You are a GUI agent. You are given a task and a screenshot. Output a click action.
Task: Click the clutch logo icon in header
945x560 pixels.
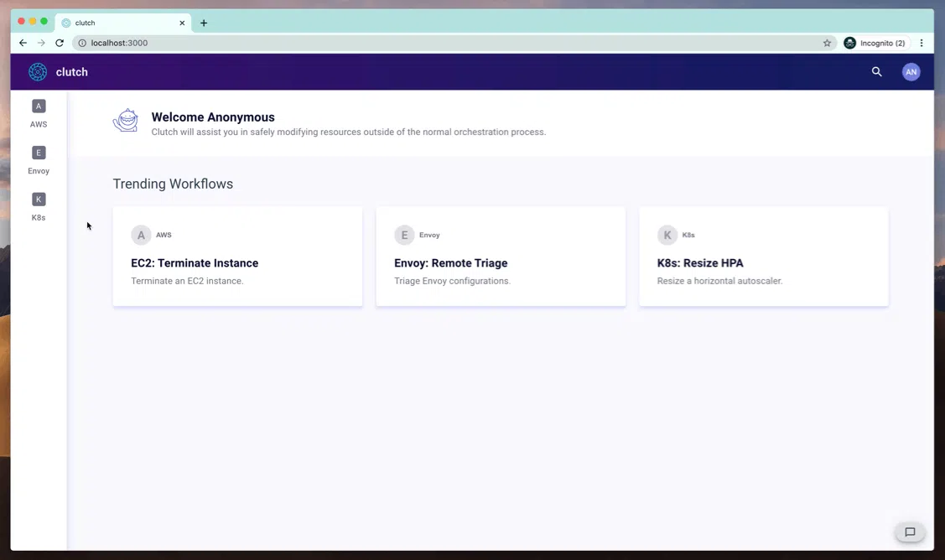[38, 72]
